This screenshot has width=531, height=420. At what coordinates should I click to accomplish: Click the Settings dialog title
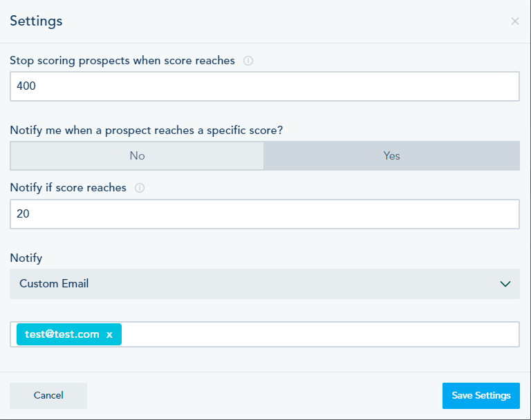pyautogui.click(x=36, y=21)
